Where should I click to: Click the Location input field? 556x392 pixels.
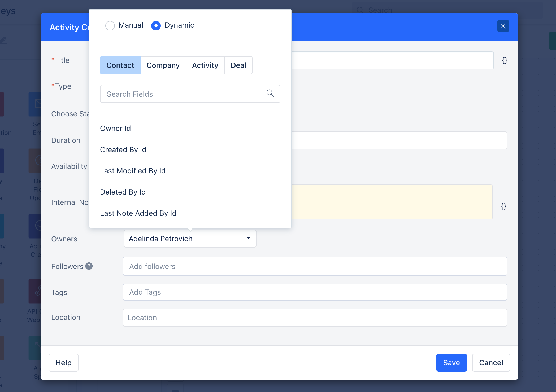coord(315,318)
